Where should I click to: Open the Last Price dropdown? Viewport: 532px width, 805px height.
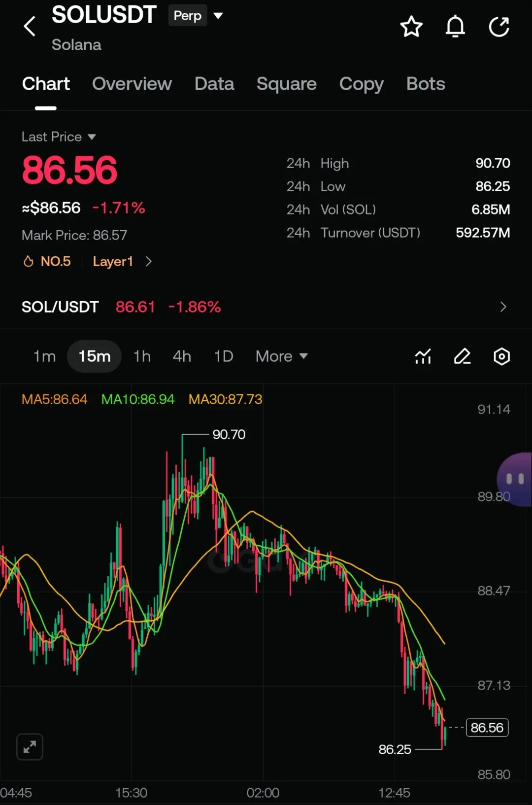click(x=59, y=137)
